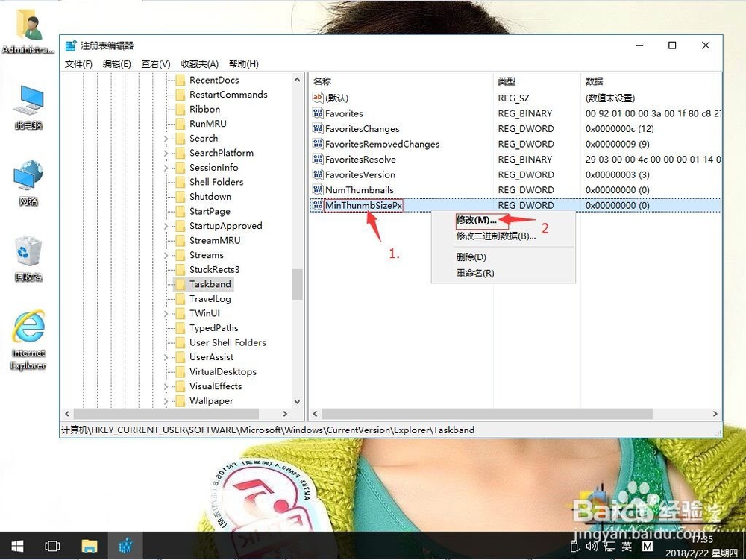Click the FavoritesVersion value icon
Screen dimensions: 746x560
pos(317,174)
